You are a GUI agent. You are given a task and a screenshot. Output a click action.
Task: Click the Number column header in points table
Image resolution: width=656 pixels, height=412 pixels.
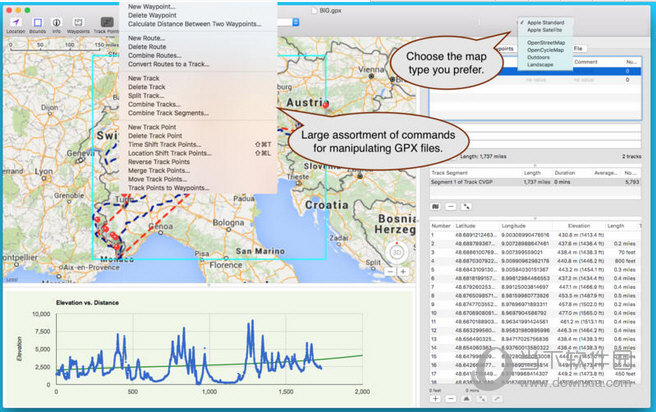pos(441,226)
